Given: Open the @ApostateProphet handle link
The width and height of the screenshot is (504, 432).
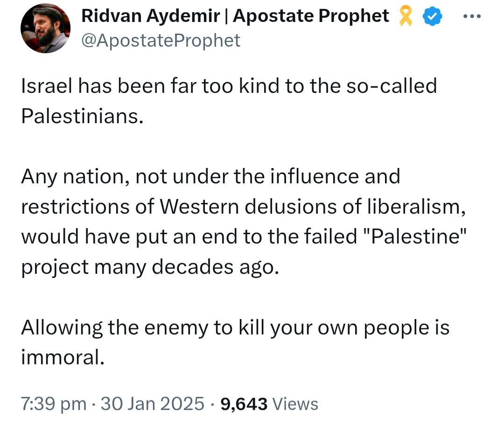Looking at the screenshot, I should (x=161, y=41).
